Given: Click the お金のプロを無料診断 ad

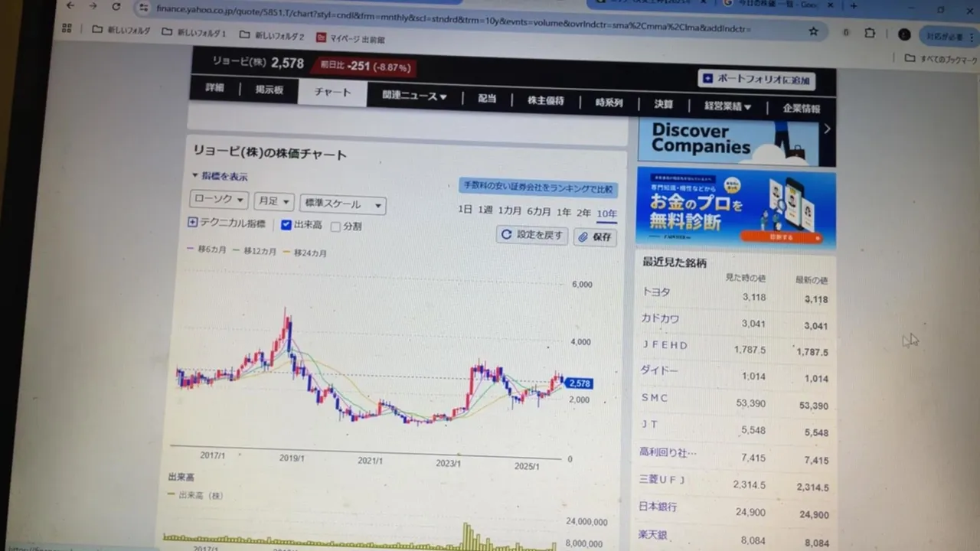Looking at the screenshot, I should tap(736, 209).
